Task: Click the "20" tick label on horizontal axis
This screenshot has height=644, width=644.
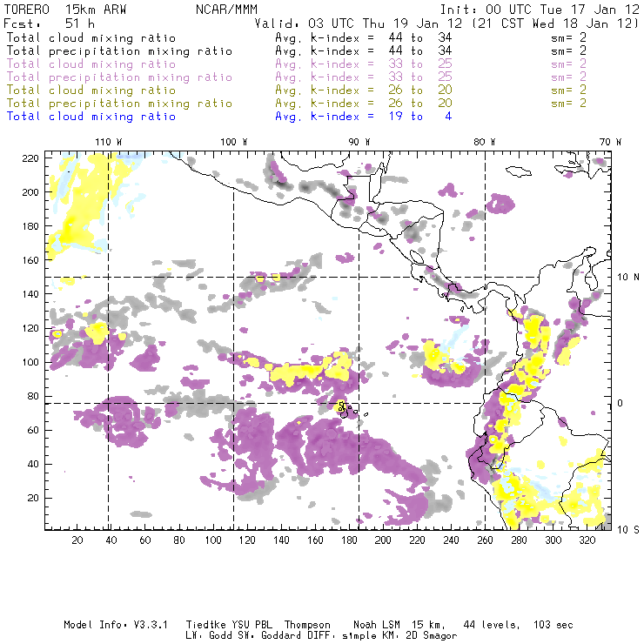Action: point(77,540)
